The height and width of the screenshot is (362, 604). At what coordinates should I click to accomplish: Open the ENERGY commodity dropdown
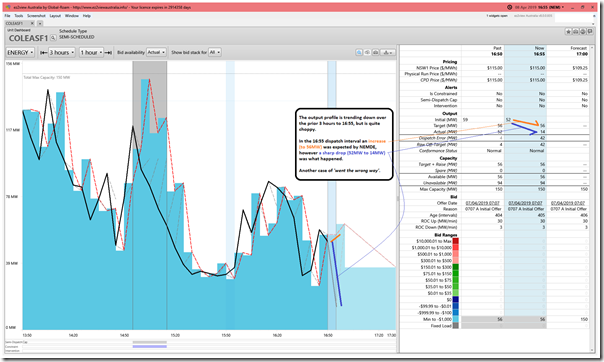click(20, 52)
